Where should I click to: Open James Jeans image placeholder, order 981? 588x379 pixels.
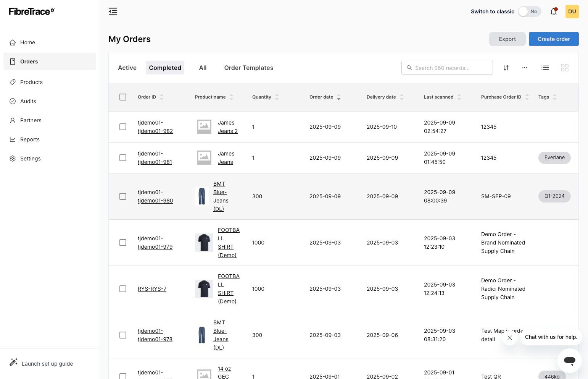coord(204,158)
